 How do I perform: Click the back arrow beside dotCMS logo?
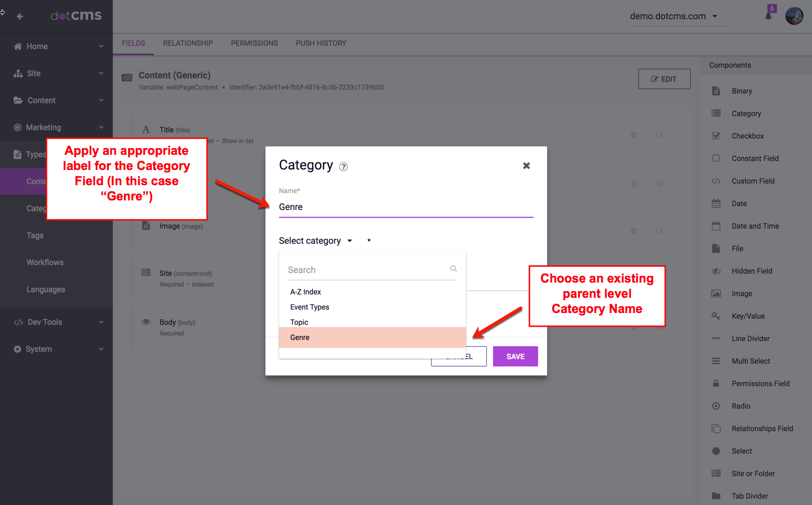[x=20, y=16]
